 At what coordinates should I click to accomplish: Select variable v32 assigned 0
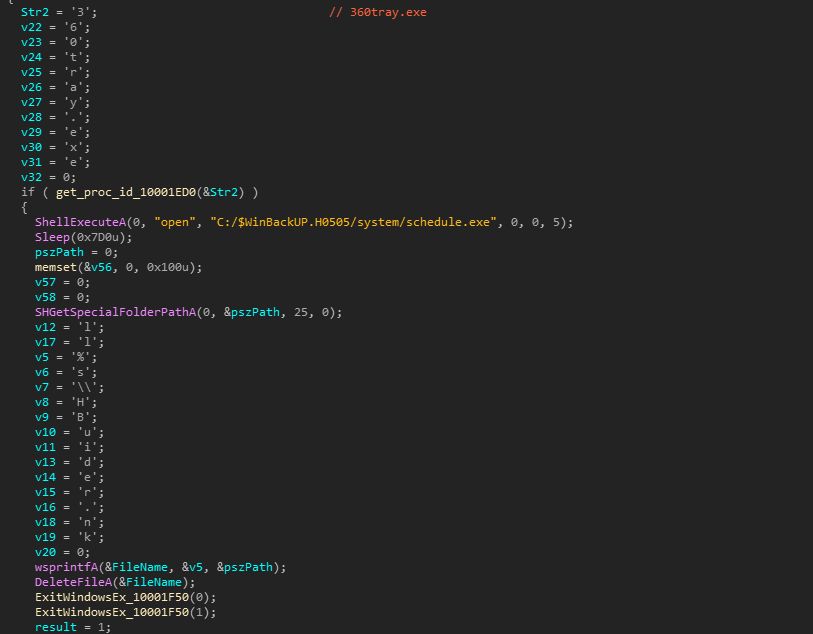[31, 177]
